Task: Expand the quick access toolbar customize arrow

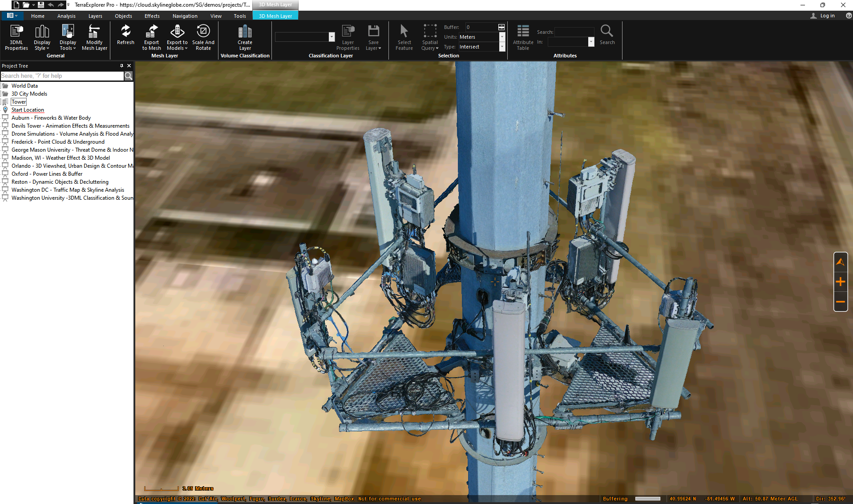Action: point(68,5)
